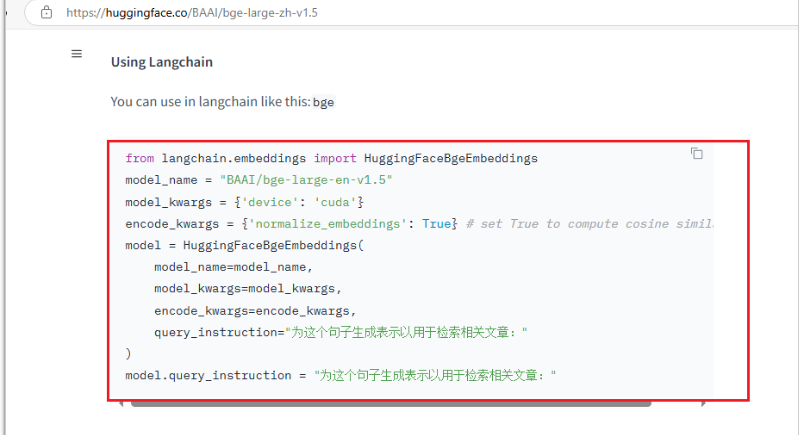
Task: Click the closing parenthesis line in code
Action: [x=128, y=354]
